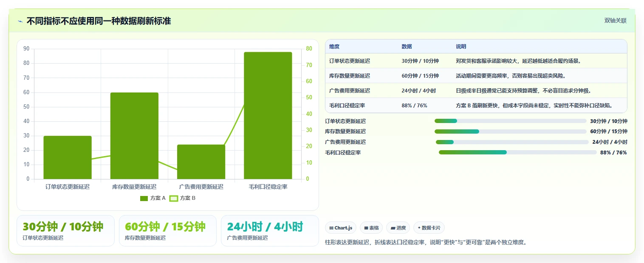Click table row label 毛利口径稳定率

coord(347,106)
